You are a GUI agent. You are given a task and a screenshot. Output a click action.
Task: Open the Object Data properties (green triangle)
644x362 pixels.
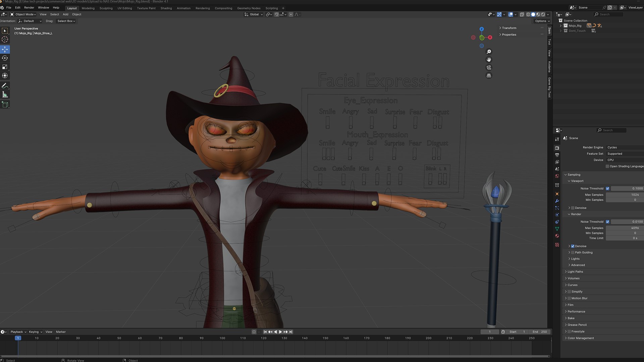[557, 229]
